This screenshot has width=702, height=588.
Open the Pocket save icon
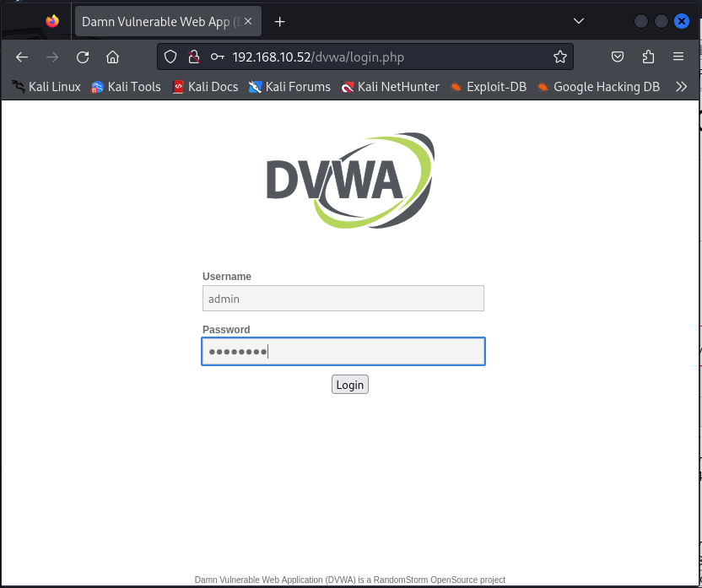(x=618, y=57)
